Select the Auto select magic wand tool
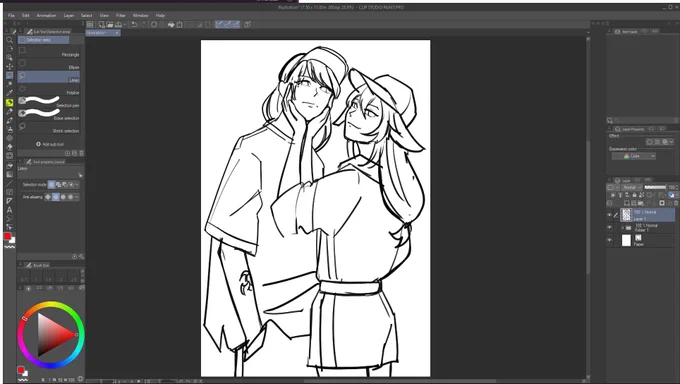 tap(10, 84)
